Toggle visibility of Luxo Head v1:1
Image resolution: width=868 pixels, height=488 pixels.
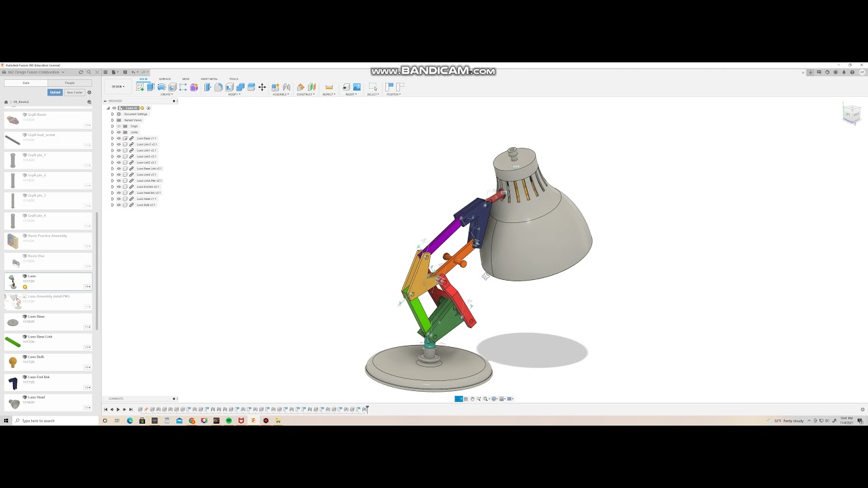[119, 199]
